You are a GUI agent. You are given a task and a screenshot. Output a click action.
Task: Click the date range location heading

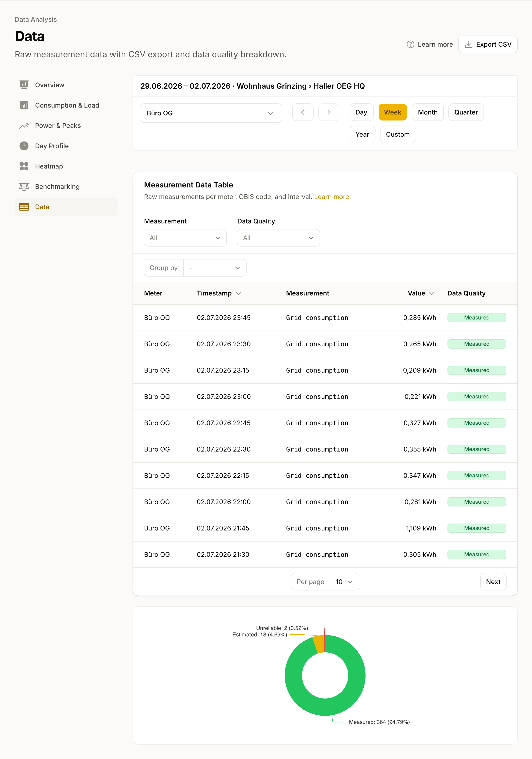pos(252,86)
